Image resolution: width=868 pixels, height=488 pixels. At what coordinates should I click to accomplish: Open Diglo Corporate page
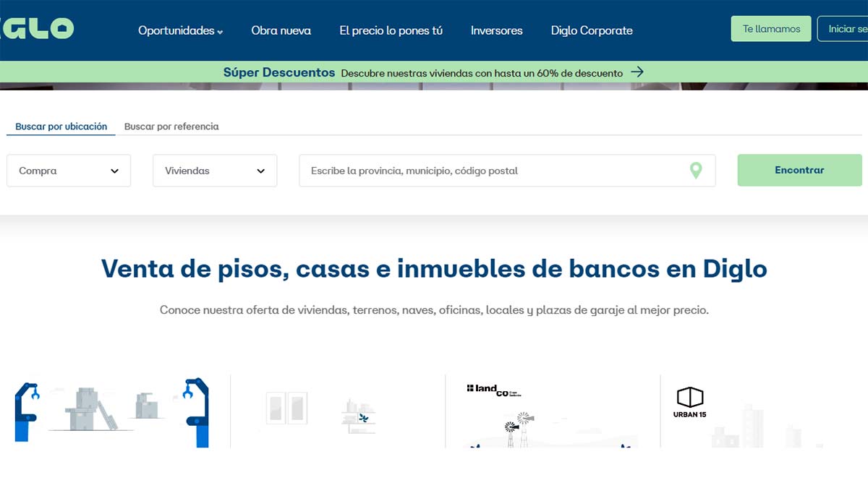(592, 30)
